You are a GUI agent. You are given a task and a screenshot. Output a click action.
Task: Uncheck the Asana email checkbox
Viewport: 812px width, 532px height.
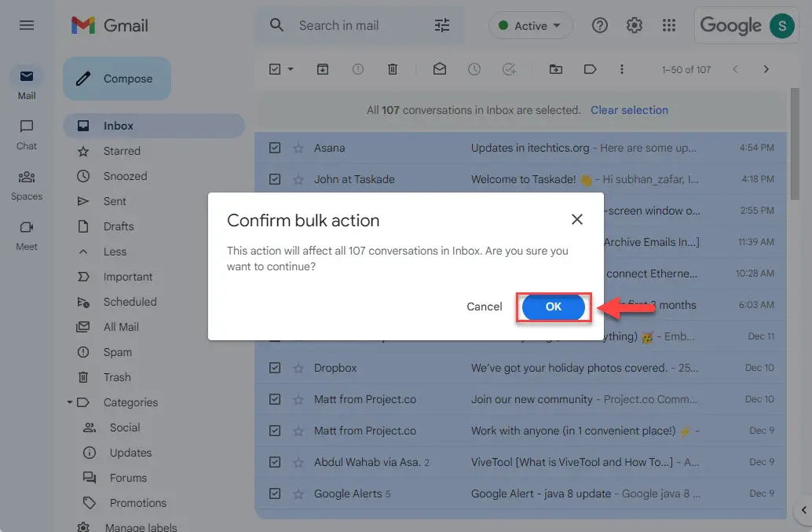pyautogui.click(x=275, y=149)
